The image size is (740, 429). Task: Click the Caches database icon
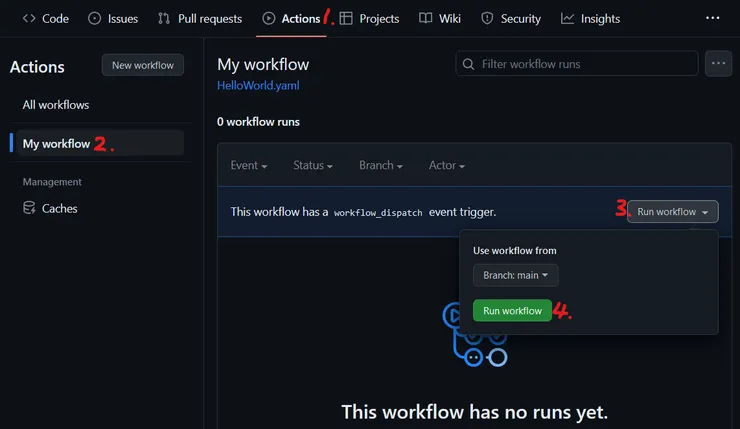[29, 208]
